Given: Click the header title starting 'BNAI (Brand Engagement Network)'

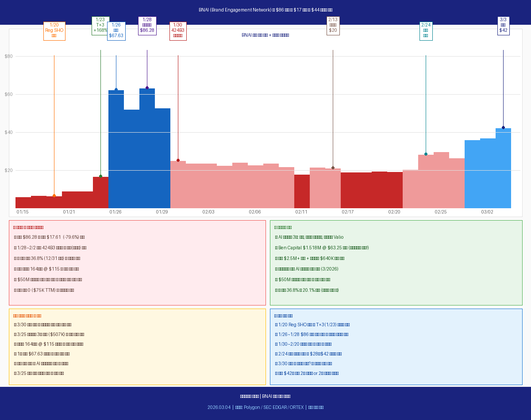Looking at the screenshot, I should click(x=265, y=10).
